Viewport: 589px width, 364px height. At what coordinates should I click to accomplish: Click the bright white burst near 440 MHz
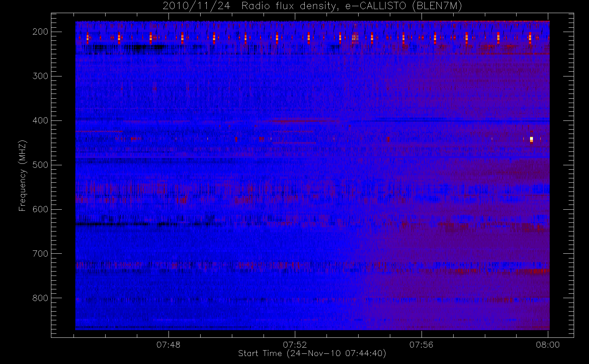click(531, 139)
